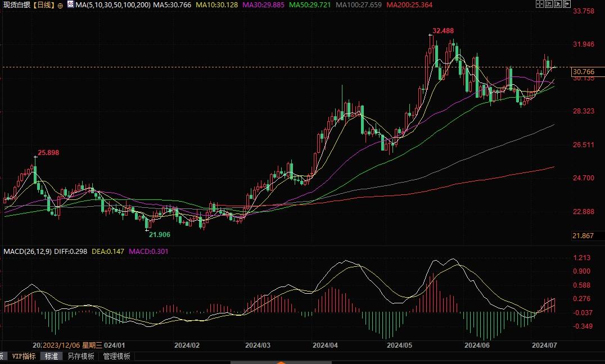This screenshot has width=605, height=364.
Task: Click the 2024/04 time axis label
Action: (x=325, y=345)
